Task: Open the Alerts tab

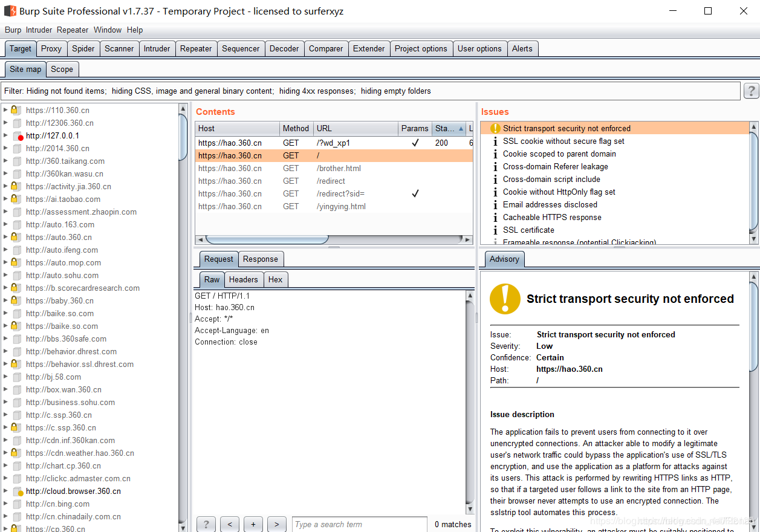Action: click(x=522, y=48)
